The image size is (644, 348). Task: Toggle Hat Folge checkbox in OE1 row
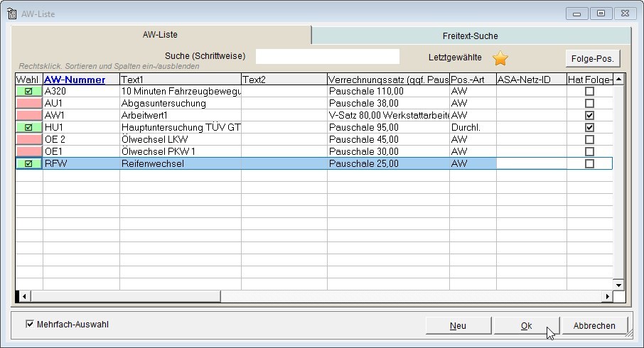click(589, 151)
